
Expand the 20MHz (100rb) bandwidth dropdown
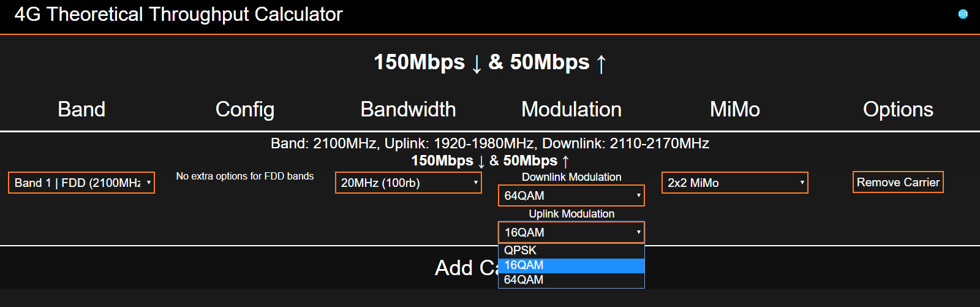[x=408, y=183]
